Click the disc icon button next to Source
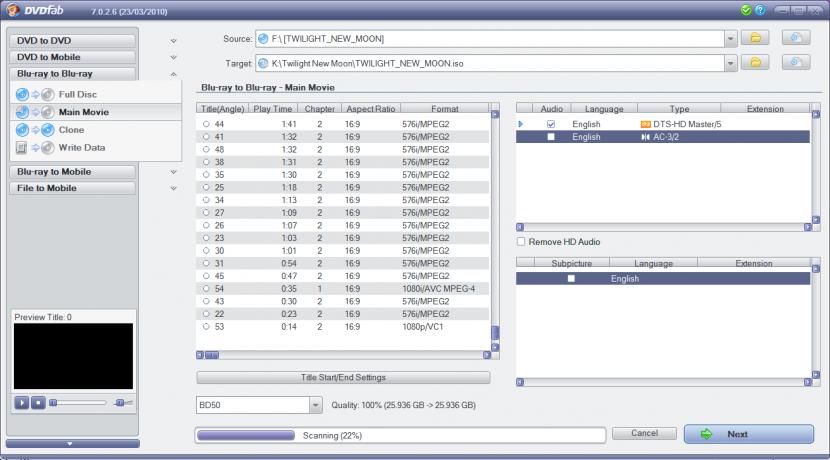 tap(795, 38)
